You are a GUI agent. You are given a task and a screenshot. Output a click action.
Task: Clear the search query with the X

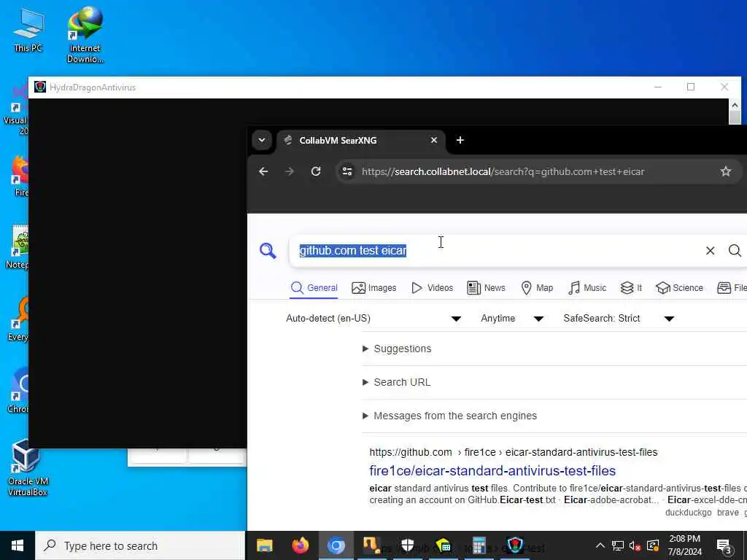coord(710,251)
